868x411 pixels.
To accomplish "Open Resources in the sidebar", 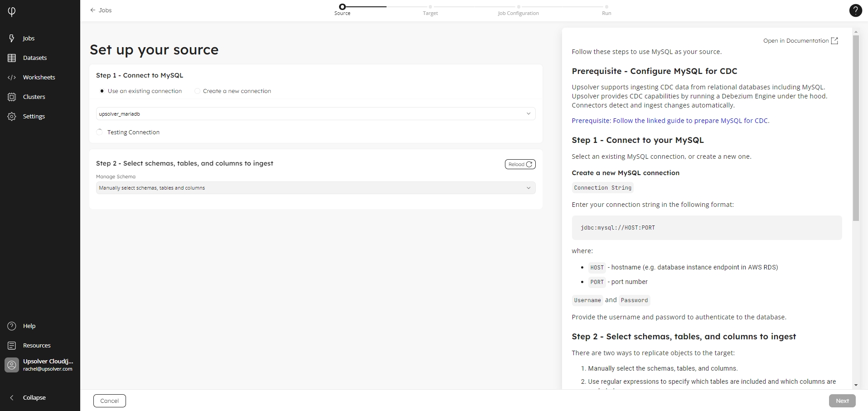I will 36,346.
